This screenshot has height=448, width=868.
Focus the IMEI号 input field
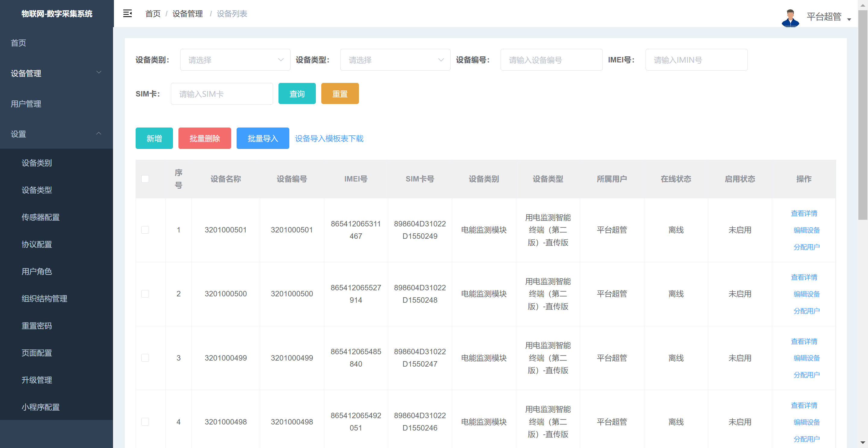click(696, 60)
